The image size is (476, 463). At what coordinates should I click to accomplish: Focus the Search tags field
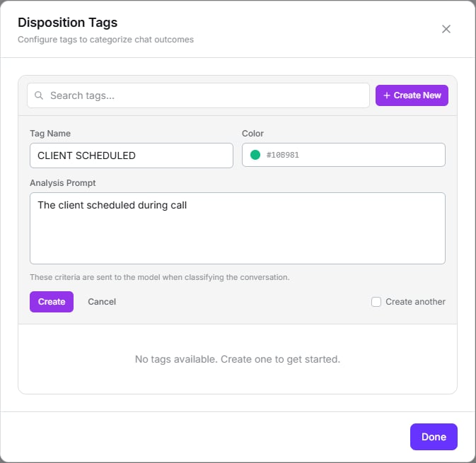pyautogui.click(x=198, y=95)
